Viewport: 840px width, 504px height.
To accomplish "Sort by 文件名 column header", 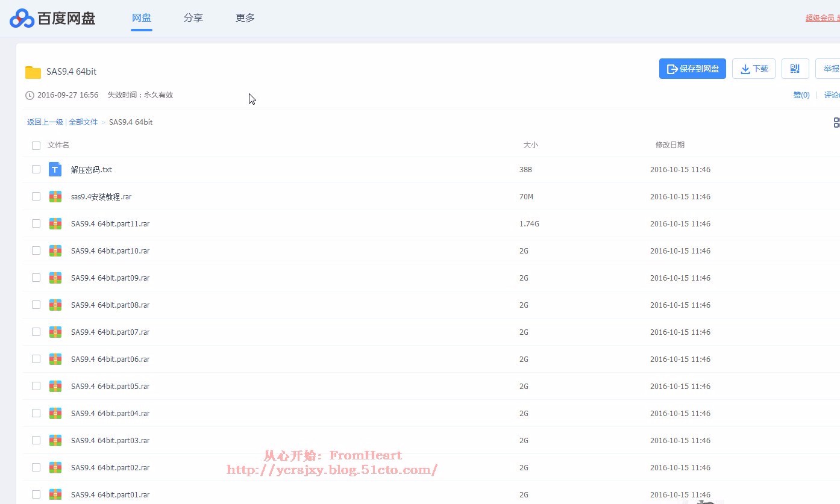I will [58, 145].
